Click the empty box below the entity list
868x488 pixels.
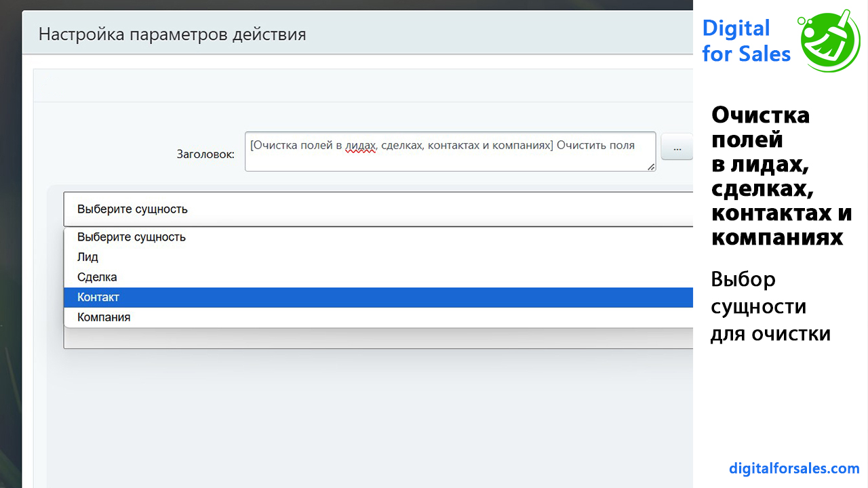[378, 338]
